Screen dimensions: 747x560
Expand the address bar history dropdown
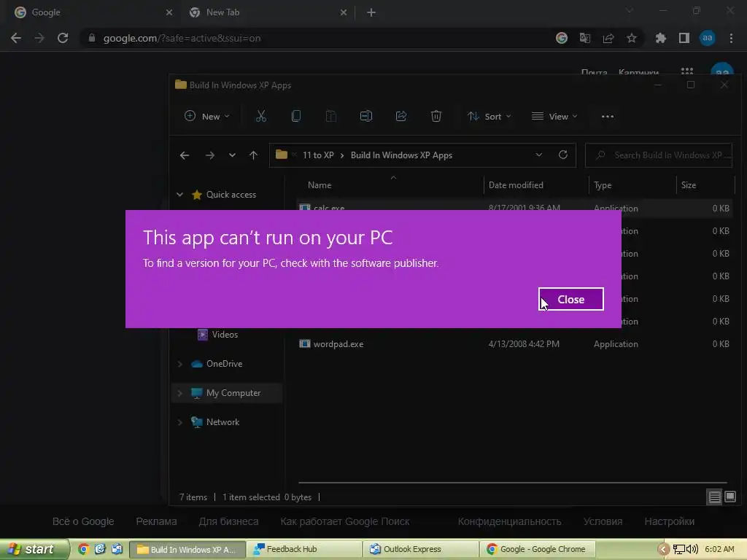(x=539, y=155)
